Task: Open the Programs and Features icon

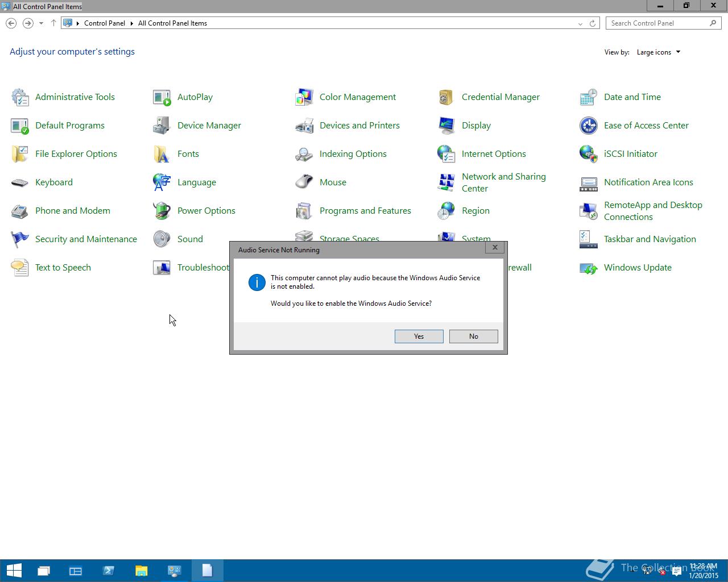Action: pyautogui.click(x=304, y=211)
